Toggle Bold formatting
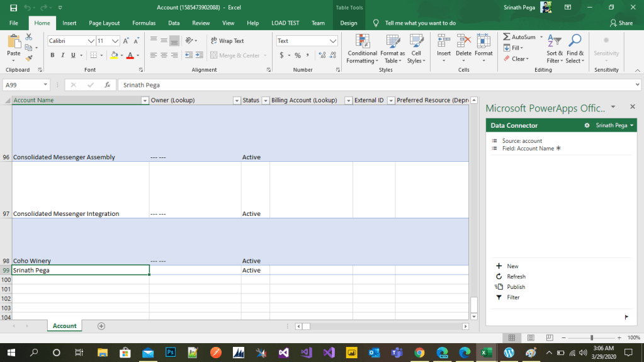 coord(52,55)
